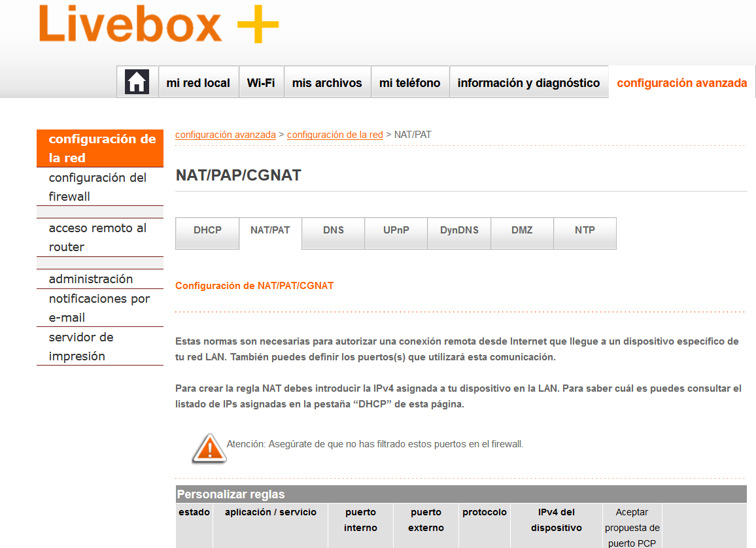Open the mi red local tab
Viewport: 756px width, 548px height.
pos(198,83)
